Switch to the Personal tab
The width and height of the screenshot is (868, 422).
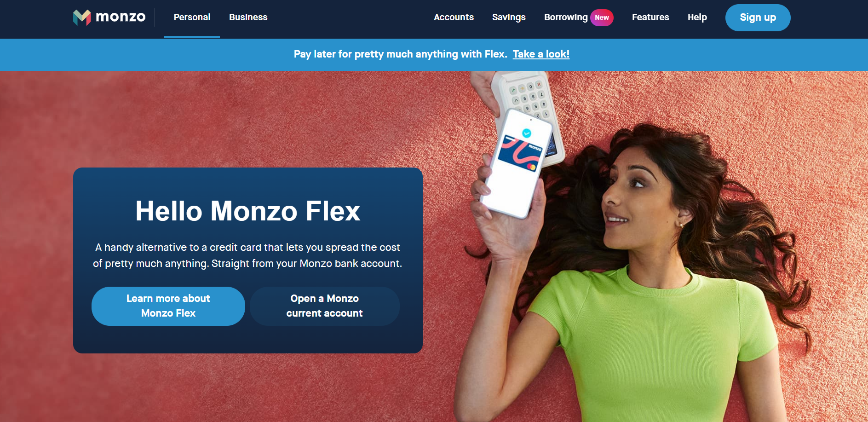pyautogui.click(x=192, y=17)
